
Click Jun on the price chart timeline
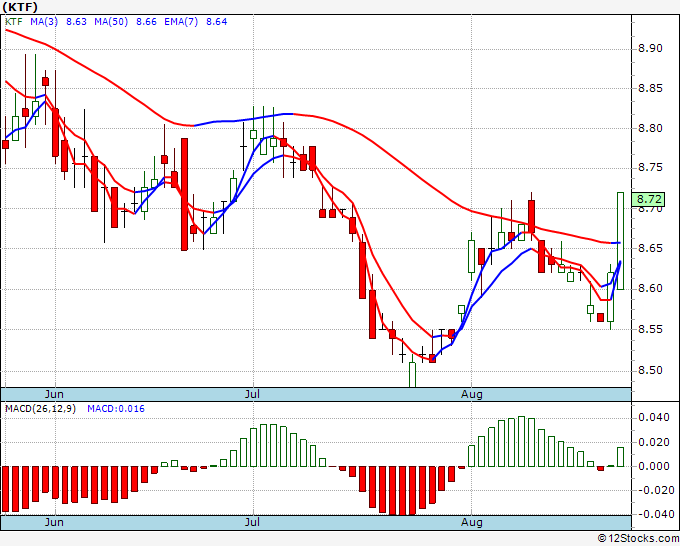54,394
